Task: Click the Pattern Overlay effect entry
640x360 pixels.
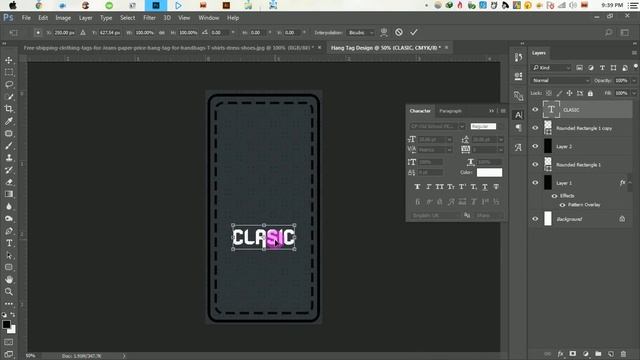Action: click(x=584, y=205)
